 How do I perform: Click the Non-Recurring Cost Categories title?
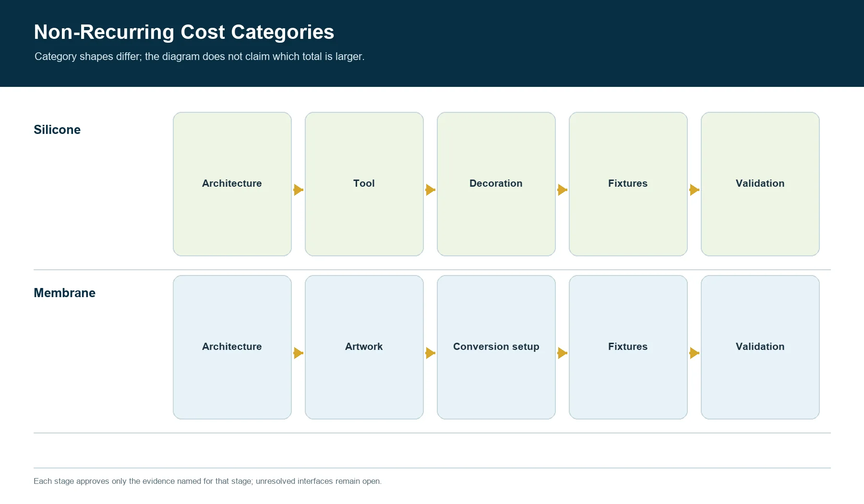coord(184,32)
